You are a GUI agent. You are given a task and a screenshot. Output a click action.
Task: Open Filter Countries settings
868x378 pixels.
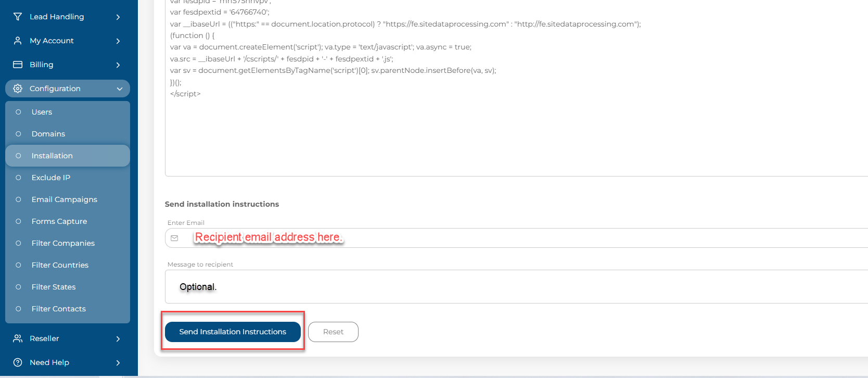click(x=68, y=265)
